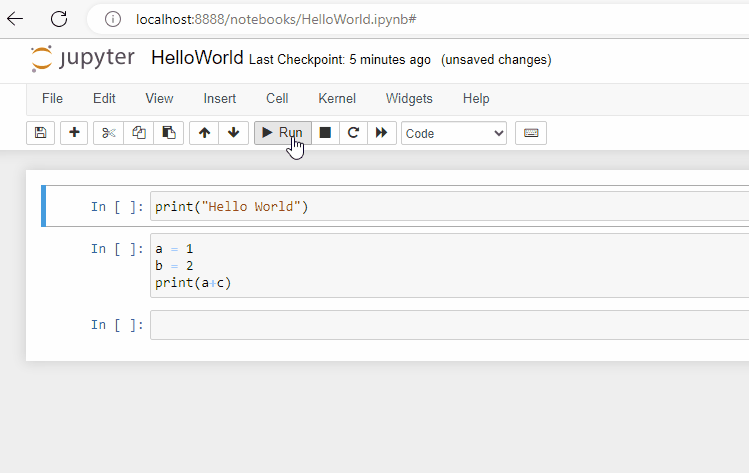Interrupt the kernel with the stop icon

(325, 133)
